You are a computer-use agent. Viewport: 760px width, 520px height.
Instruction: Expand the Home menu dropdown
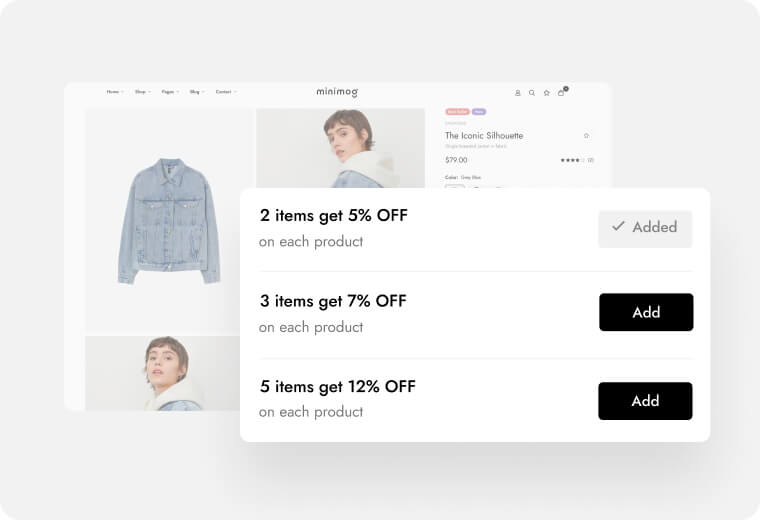coord(115,92)
